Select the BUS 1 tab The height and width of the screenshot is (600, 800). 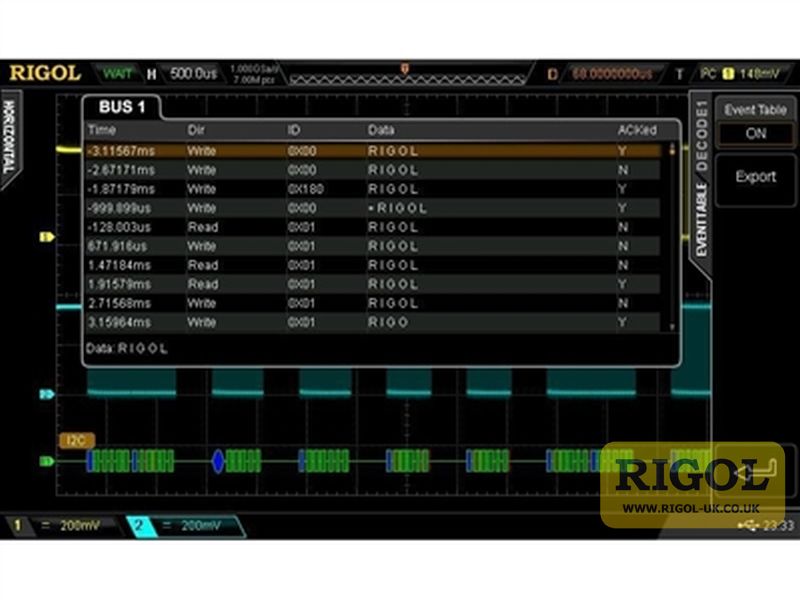click(x=121, y=107)
